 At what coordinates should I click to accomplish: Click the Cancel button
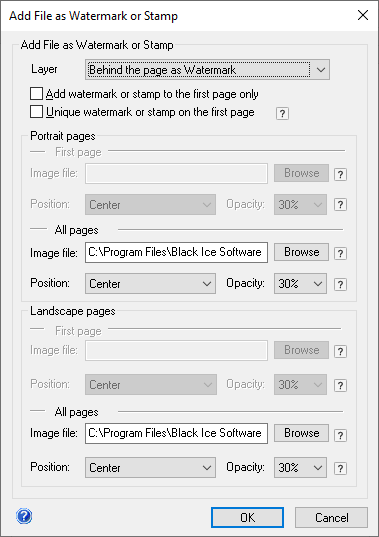click(331, 517)
